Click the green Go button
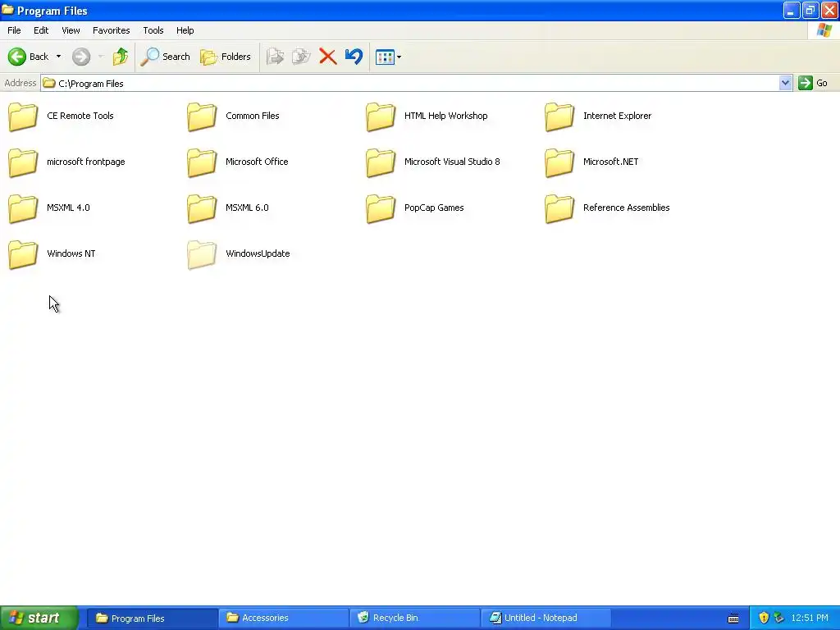Screen dimensions: 840x630 click(x=813, y=83)
